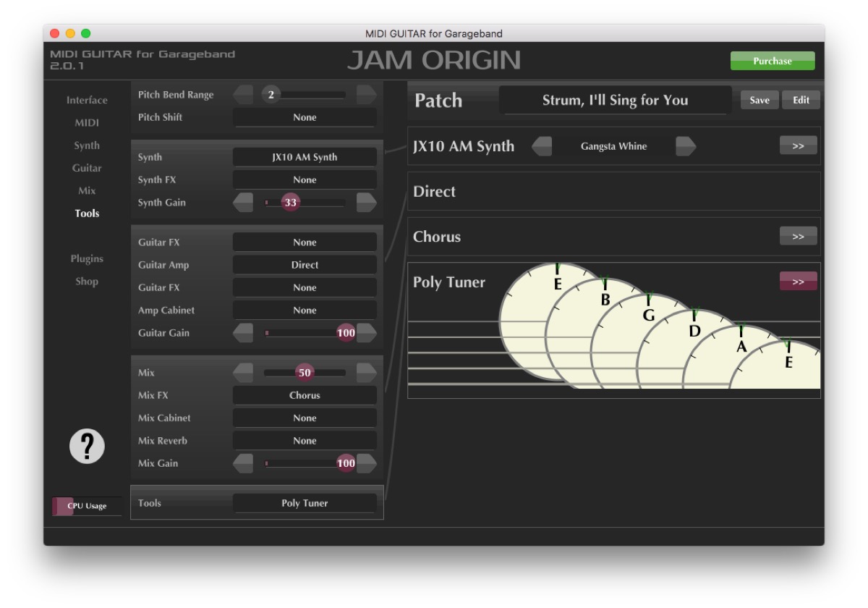Increase Mix Gain with right arrow
Screen dimensions: 868x608
tap(366, 463)
